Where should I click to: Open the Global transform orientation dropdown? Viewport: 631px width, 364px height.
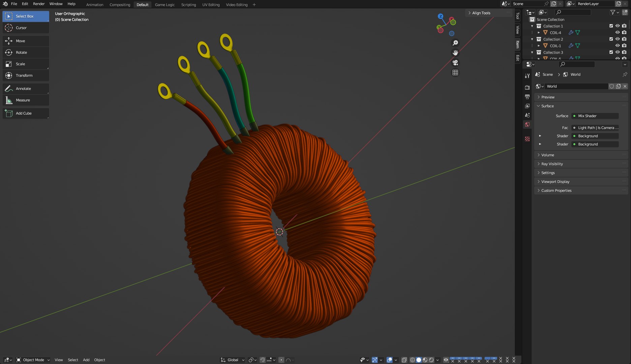point(233,360)
